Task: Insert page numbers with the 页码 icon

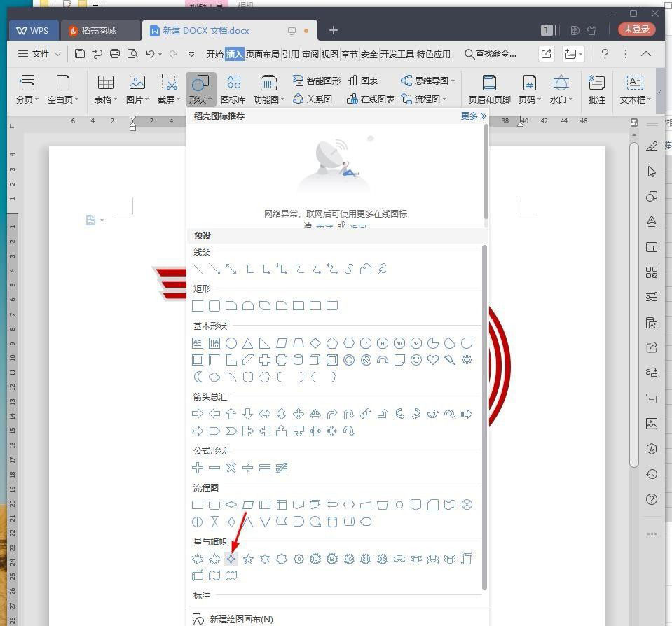Action: [x=528, y=88]
